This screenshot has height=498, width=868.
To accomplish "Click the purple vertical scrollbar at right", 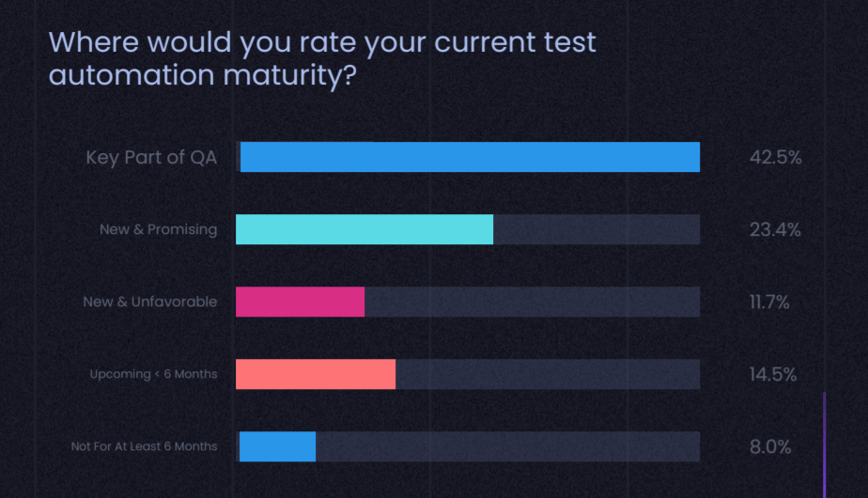I will pos(825,444).
